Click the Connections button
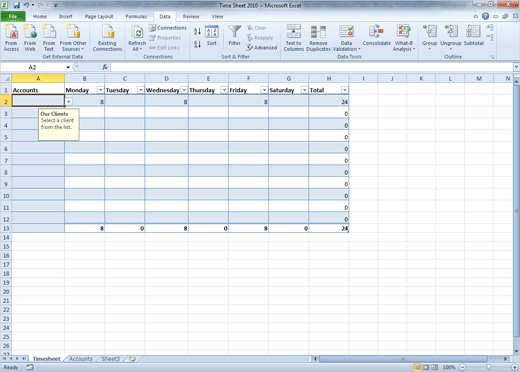520x372 pixels. coord(168,28)
